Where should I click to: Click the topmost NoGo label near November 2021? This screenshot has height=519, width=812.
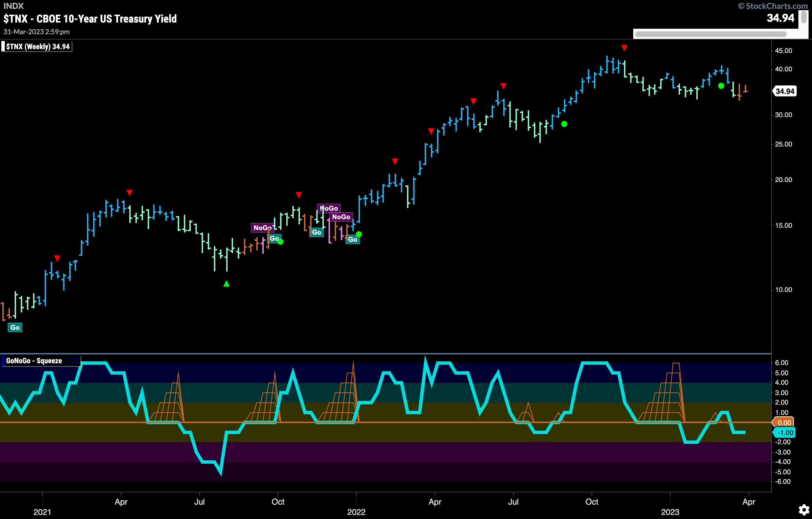[329, 208]
